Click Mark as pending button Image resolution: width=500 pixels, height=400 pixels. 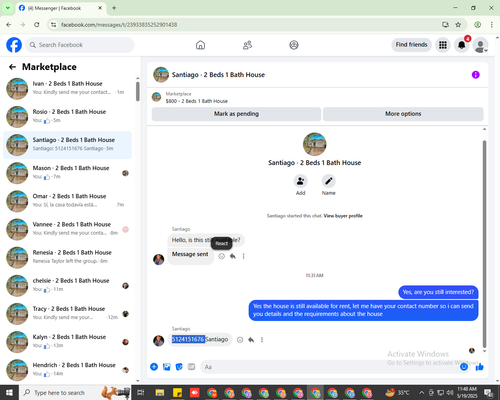pyautogui.click(x=236, y=114)
